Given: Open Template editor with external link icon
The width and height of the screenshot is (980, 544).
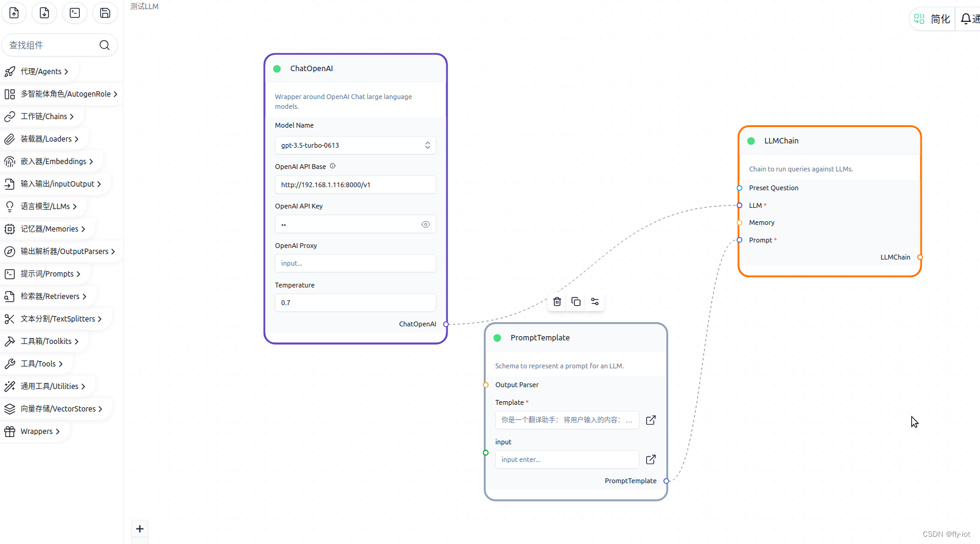Looking at the screenshot, I should 650,420.
